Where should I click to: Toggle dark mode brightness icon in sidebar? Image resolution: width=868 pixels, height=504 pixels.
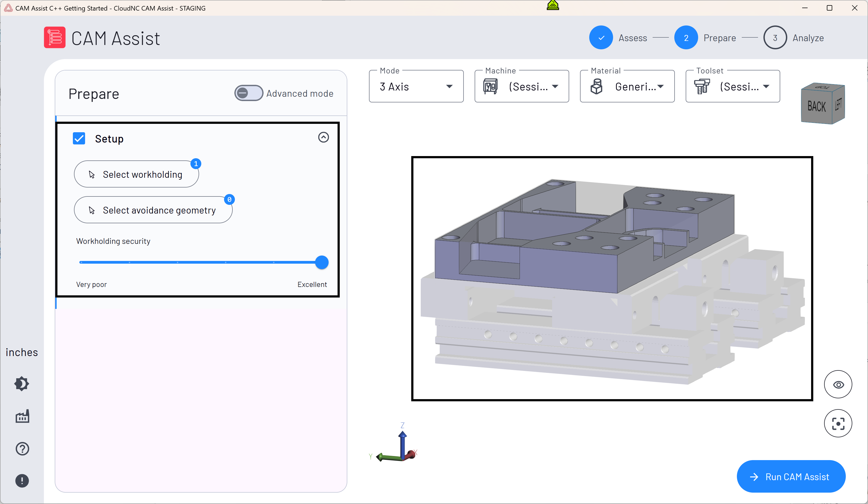[x=22, y=383]
